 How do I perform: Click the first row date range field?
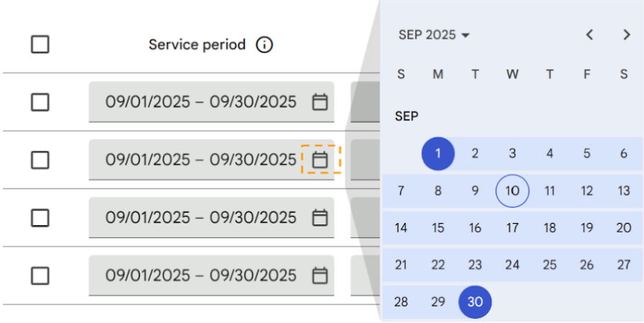212,101
